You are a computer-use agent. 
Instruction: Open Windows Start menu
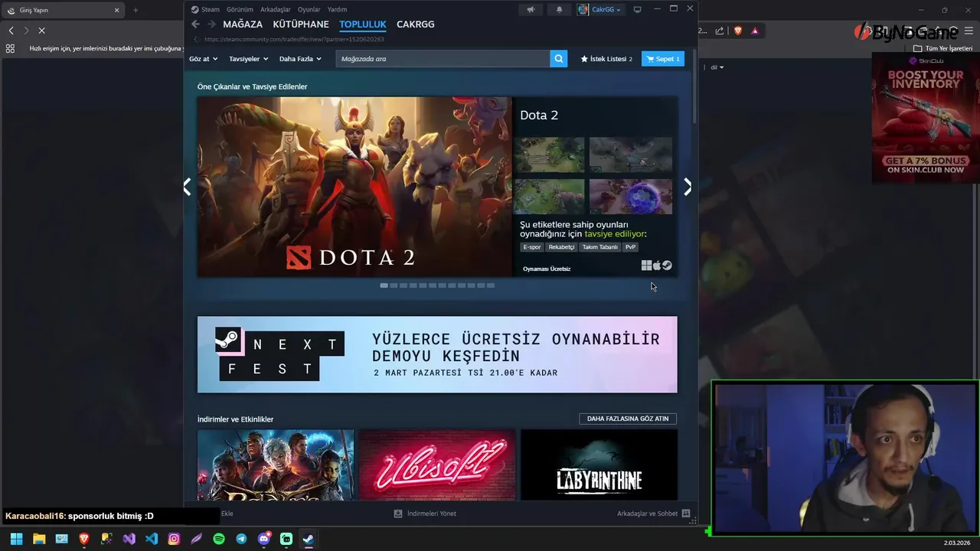pyautogui.click(x=16, y=539)
